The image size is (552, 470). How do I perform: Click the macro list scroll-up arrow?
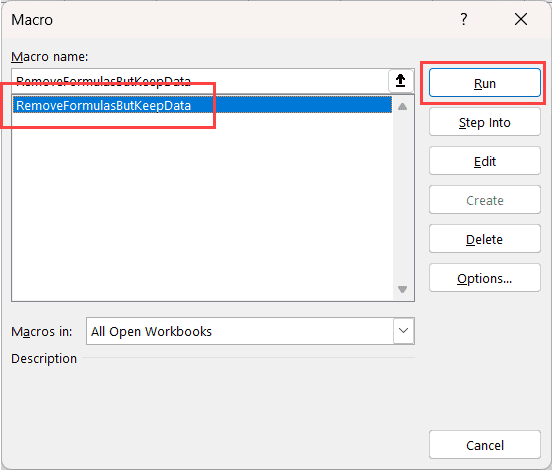(402, 106)
